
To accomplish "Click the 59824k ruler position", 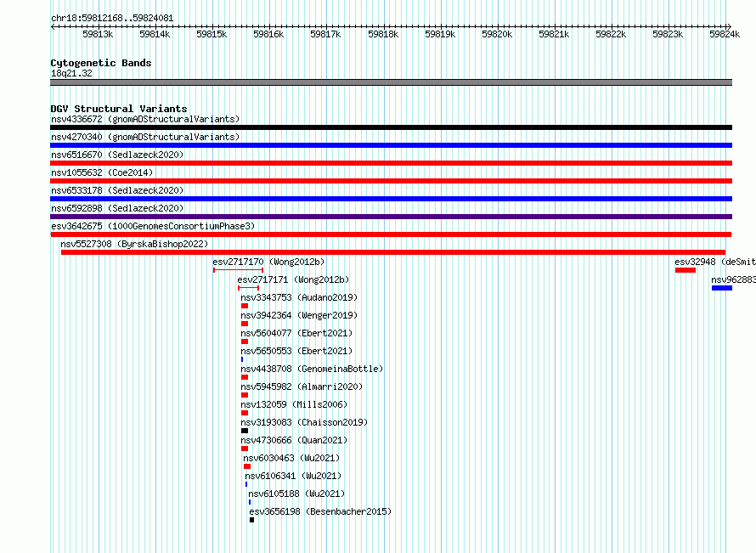I will [x=725, y=34].
